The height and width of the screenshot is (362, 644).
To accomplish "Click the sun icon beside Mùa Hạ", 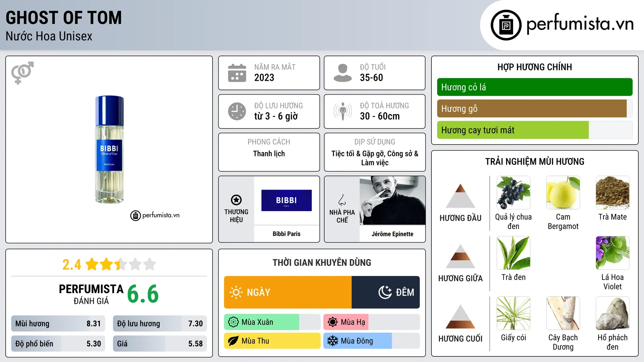I will 332,322.
